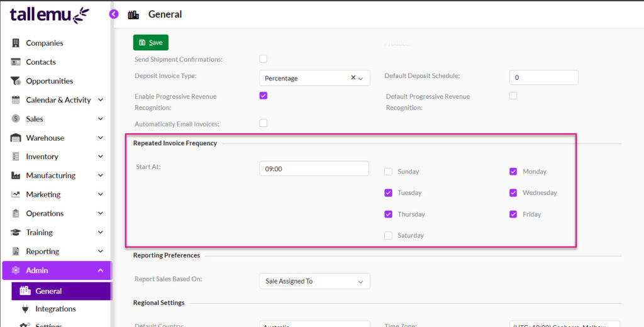Check the Sunday checkbox
The image size is (644, 327).
tap(388, 171)
